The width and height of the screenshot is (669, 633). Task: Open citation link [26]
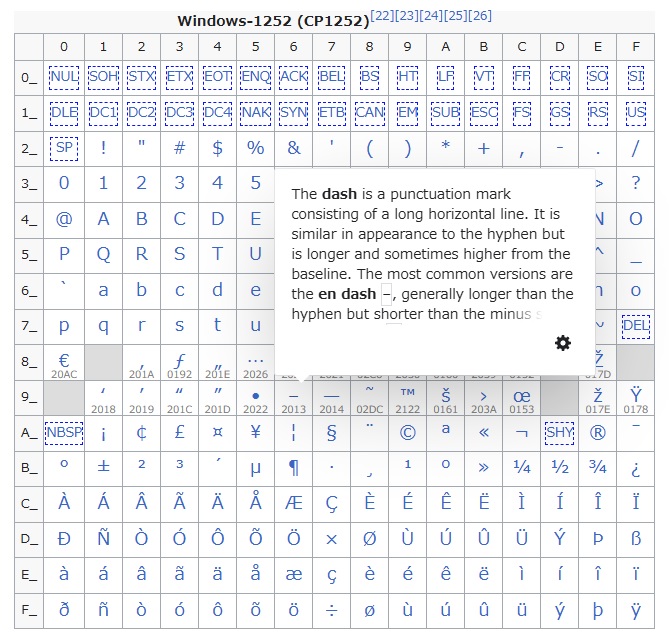pos(480,16)
